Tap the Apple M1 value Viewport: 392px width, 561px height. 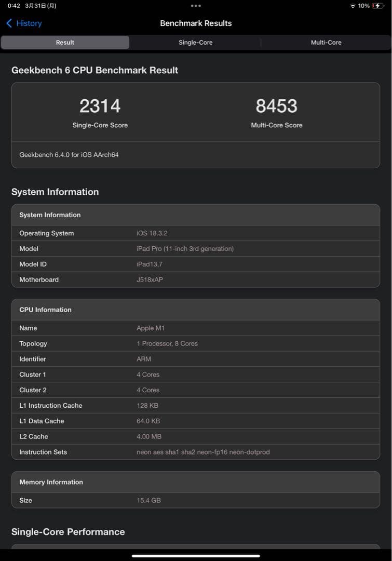tap(151, 328)
